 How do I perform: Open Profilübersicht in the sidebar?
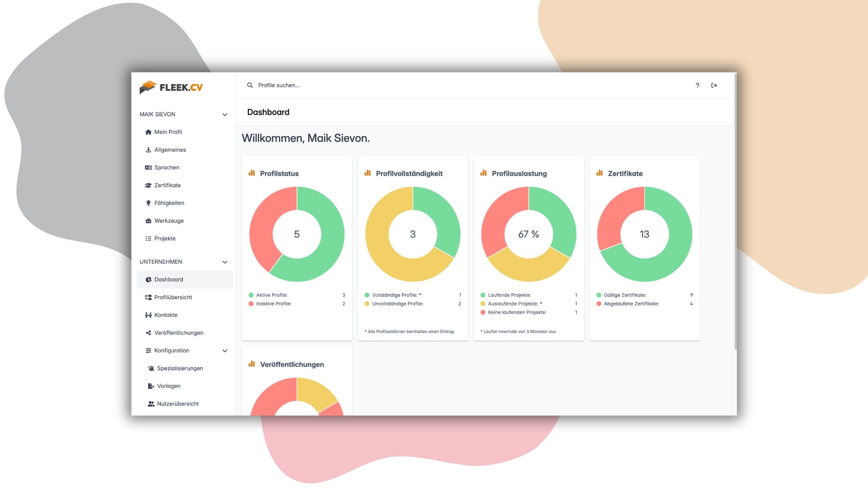click(x=173, y=297)
